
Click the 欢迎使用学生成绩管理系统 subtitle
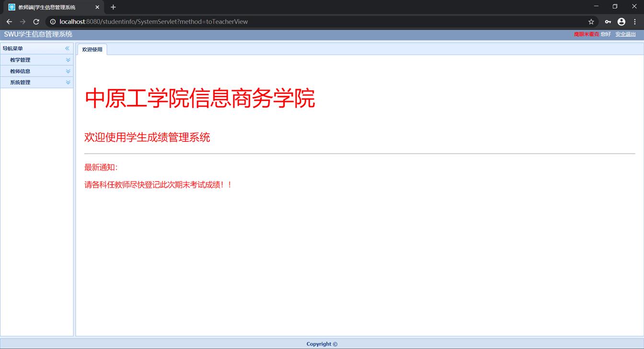(147, 137)
